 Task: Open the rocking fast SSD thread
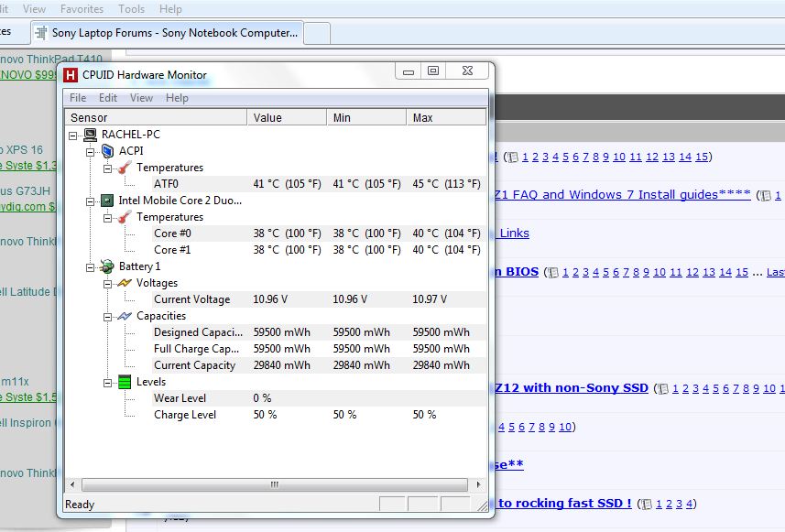(565, 504)
